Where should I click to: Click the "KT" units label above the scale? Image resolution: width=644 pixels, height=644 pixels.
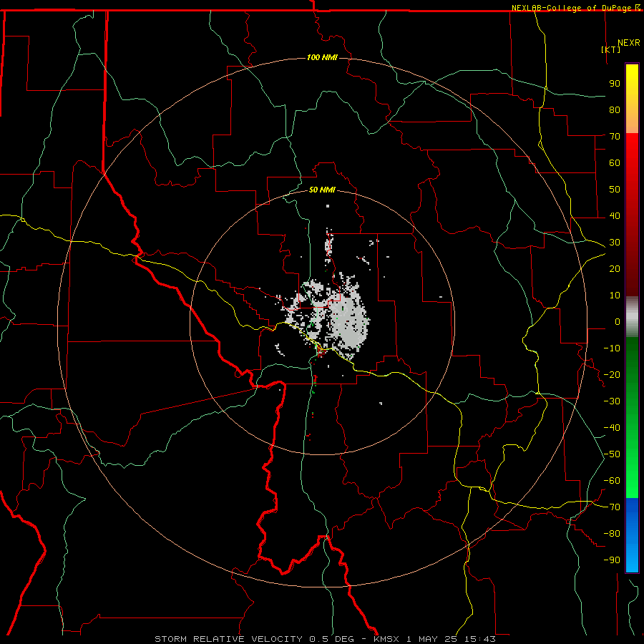[611, 49]
